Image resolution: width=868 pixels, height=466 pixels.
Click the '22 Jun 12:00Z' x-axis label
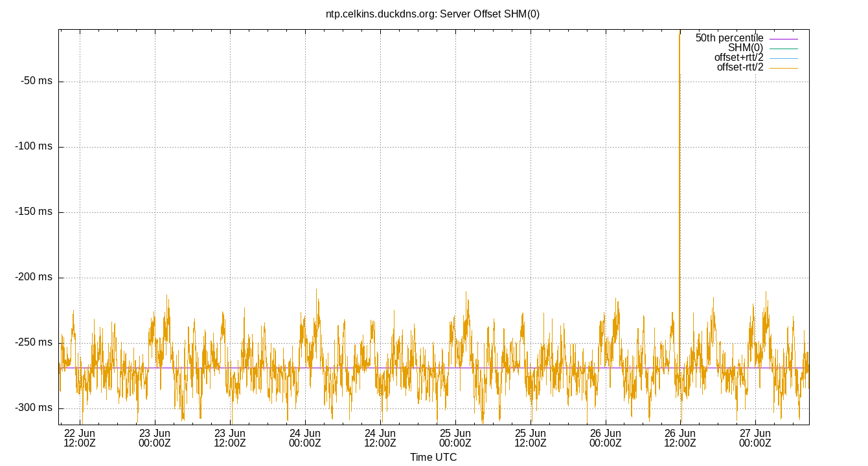coord(80,438)
